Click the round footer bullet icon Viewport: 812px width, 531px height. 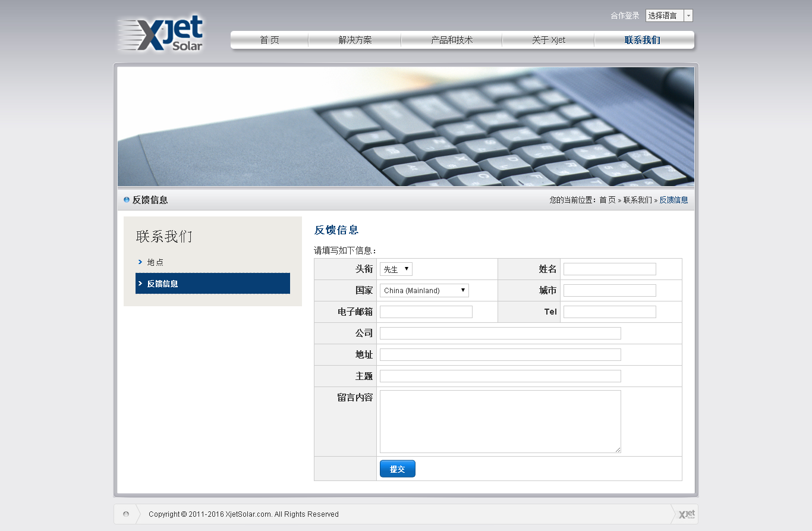point(125,514)
